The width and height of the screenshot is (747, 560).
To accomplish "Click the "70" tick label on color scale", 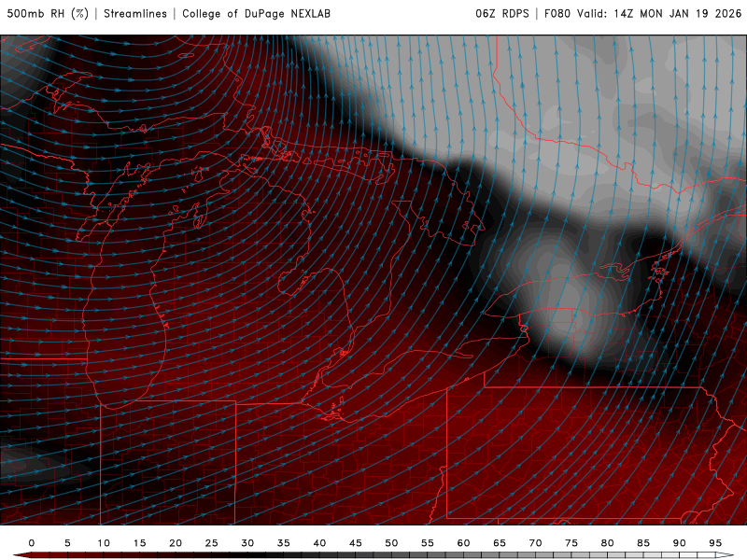I will pyautogui.click(x=535, y=543).
